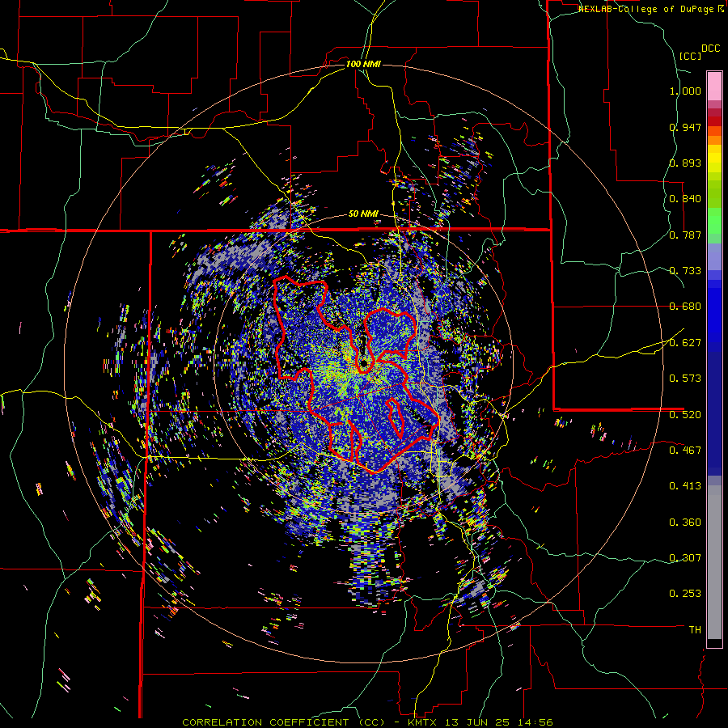728x728 pixels.
Task: Click the TH threshold label
Action: pos(695,630)
